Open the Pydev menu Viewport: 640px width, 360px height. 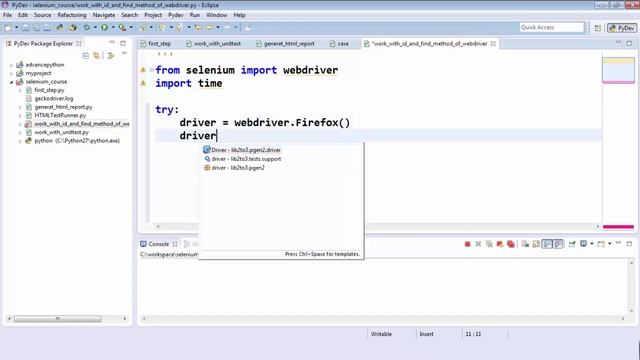[176, 15]
